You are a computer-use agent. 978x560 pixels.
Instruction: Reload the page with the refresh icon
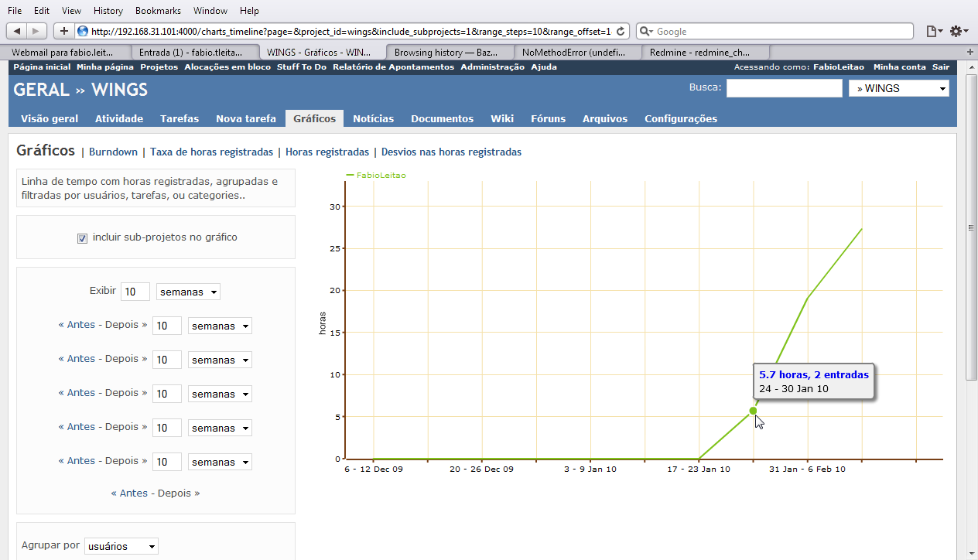pos(622,32)
